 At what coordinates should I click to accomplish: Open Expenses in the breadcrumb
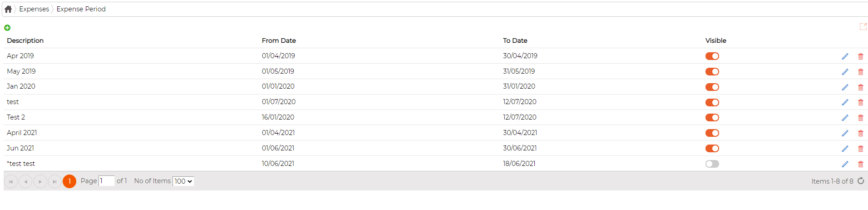pyautogui.click(x=34, y=9)
